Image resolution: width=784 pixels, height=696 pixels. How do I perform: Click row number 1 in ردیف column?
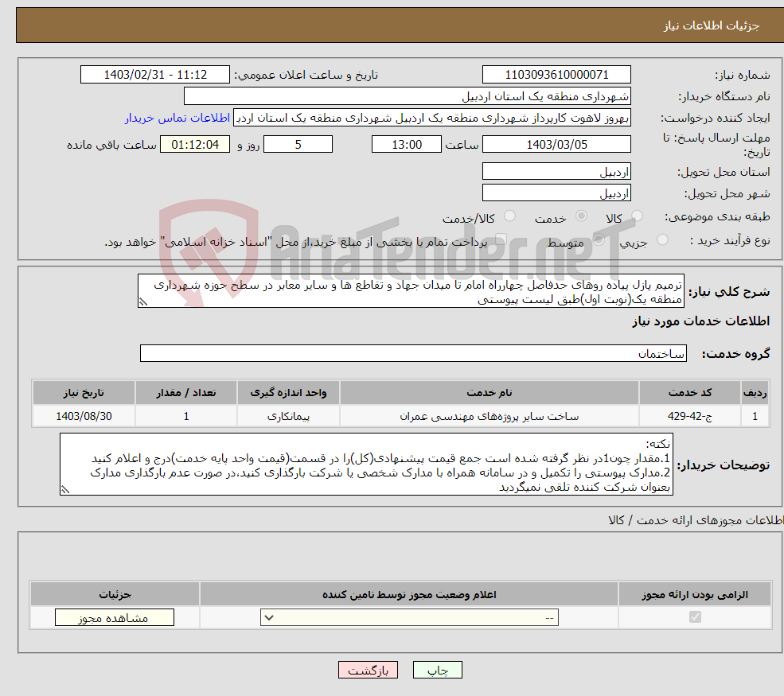pos(755,416)
